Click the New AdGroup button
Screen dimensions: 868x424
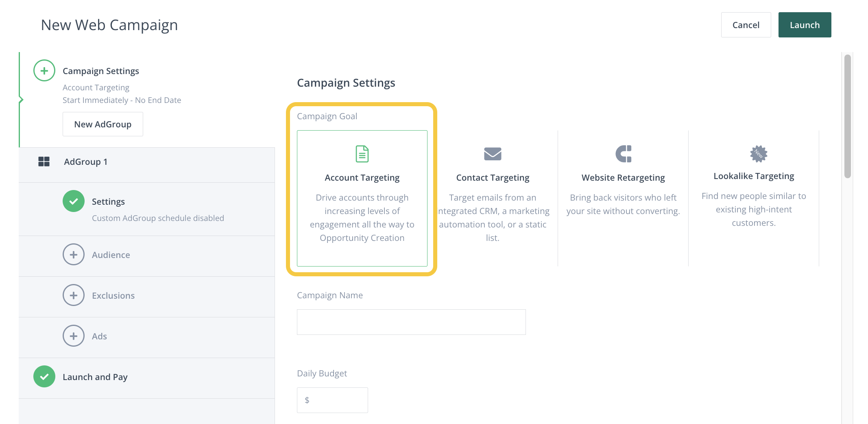103,124
